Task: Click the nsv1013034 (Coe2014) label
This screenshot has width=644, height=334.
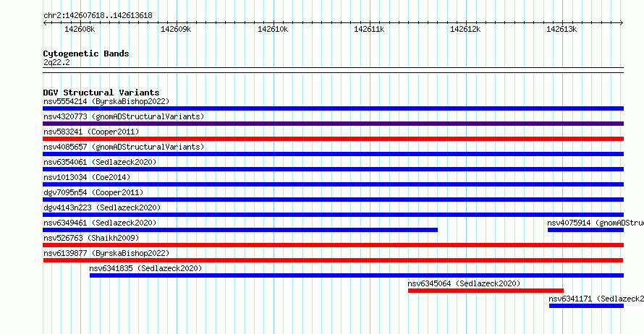Action: click(x=87, y=177)
